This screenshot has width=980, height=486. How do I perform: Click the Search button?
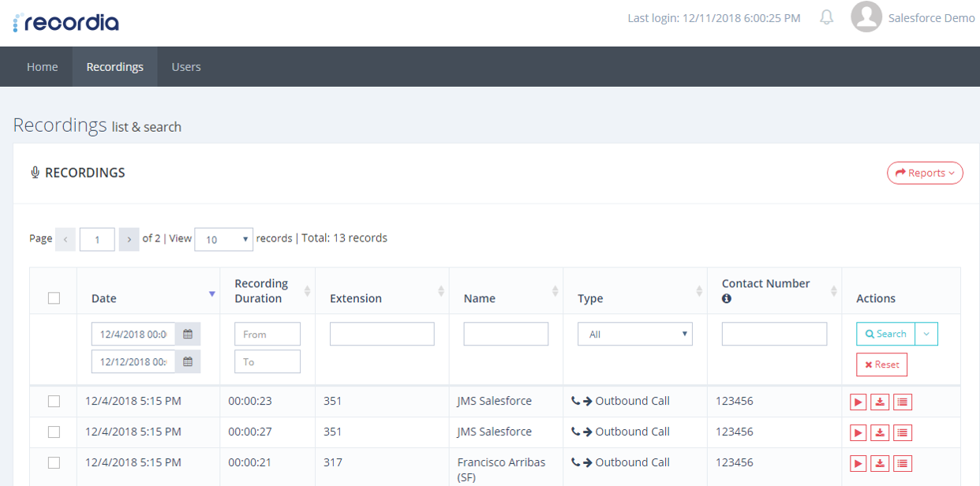coord(885,335)
